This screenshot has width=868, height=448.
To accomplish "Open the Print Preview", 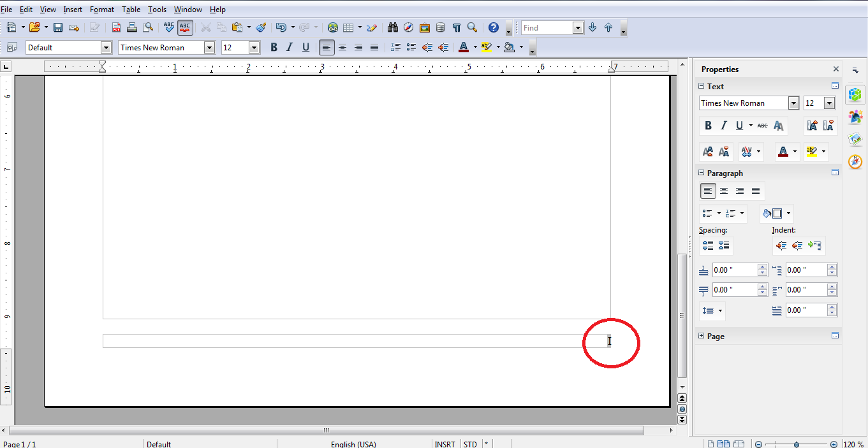I will tap(148, 27).
